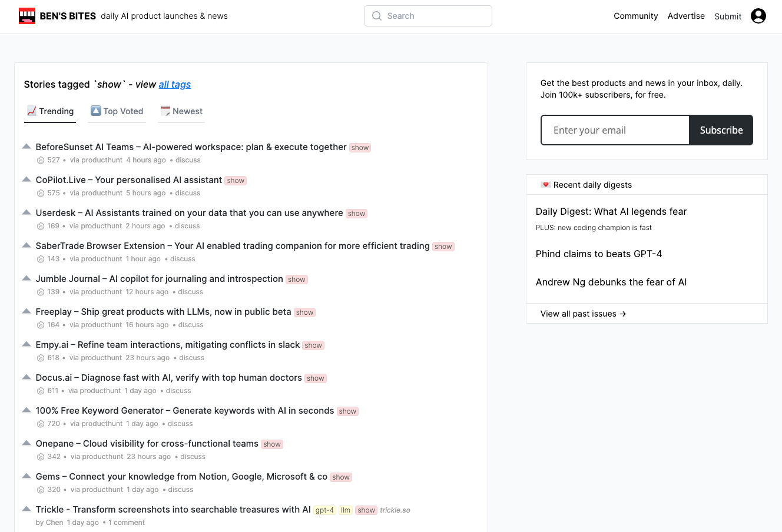The width and height of the screenshot is (782, 532).
Task: Upvote the CoPilot.Live story
Action: (x=26, y=179)
